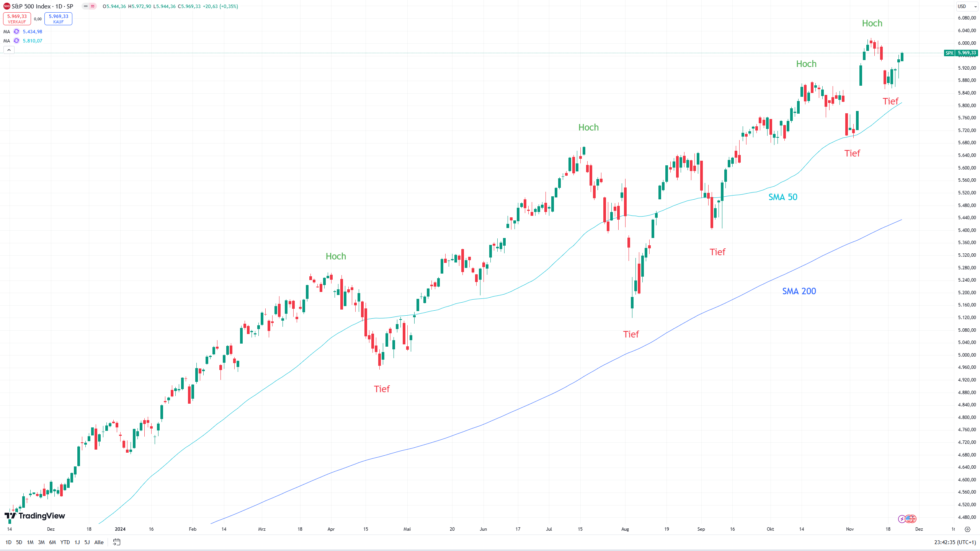Open the go-to-date calendar icon
Viewport: 980px width, 551px height.
[x=117, y=542]
